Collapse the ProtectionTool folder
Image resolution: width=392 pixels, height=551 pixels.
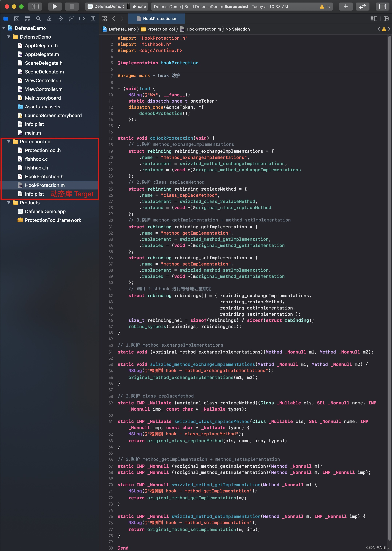(x=9, y=142)
